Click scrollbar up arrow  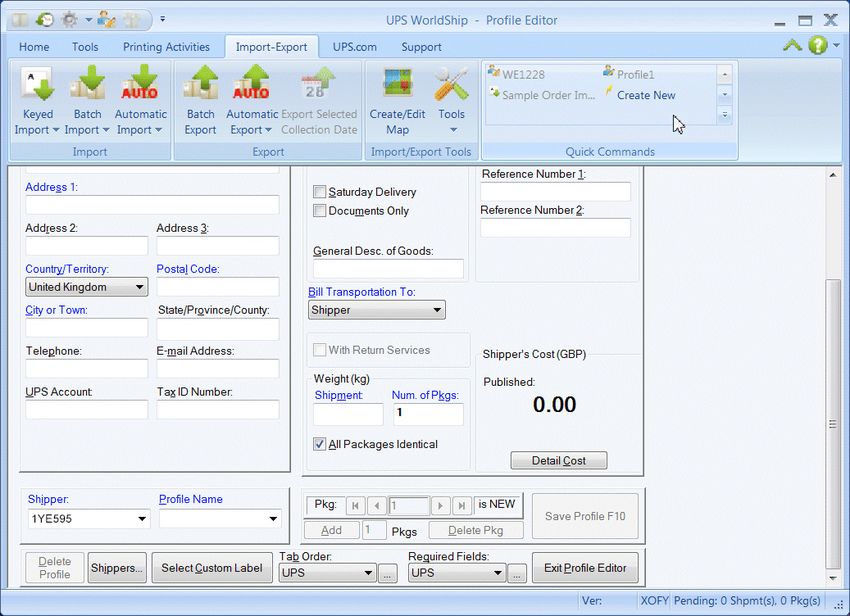833,175
